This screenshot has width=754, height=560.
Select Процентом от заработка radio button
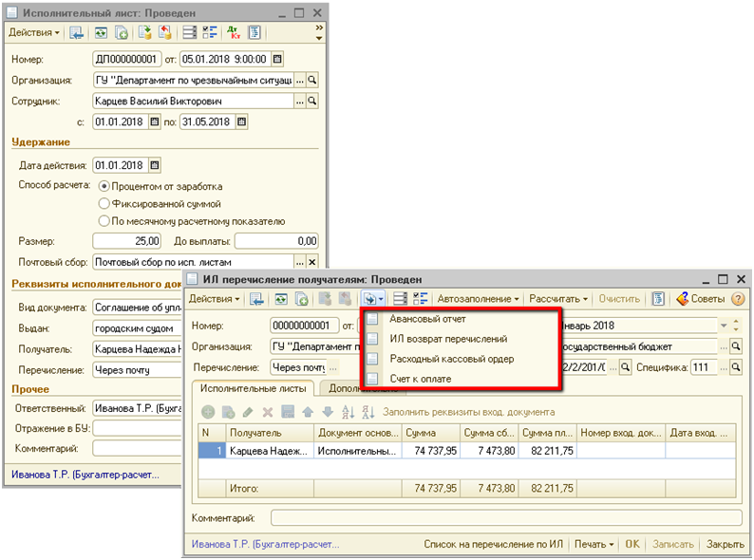point(105,185)
